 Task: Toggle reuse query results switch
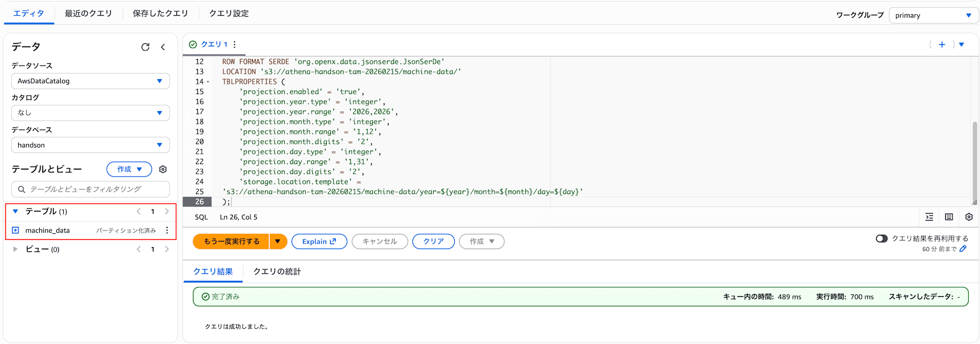(x=881, y=239)
